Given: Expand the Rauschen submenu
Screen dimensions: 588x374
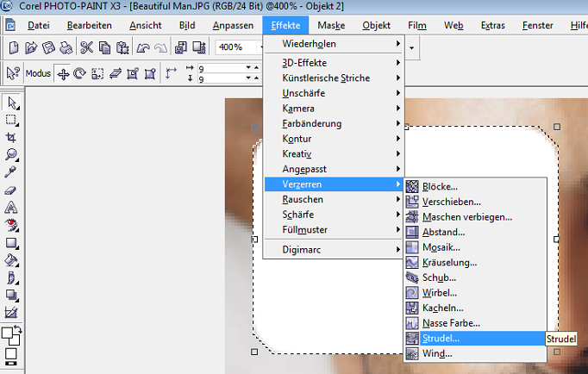Looking at the screenshot, I should click(334, 199).
